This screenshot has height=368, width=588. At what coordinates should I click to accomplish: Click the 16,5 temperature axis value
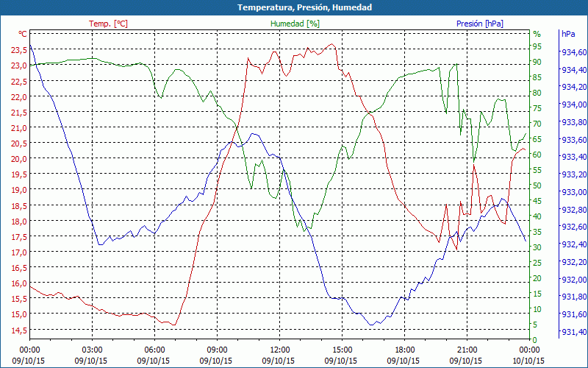point(19,268)
